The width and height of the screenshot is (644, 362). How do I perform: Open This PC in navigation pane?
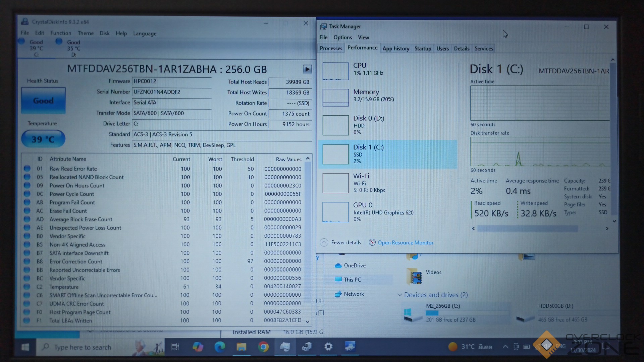coord(352,280)
